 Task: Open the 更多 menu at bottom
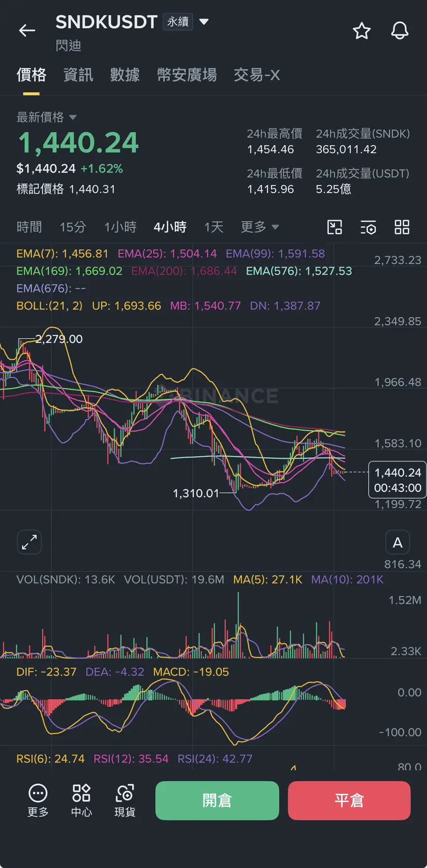[38, 800]
